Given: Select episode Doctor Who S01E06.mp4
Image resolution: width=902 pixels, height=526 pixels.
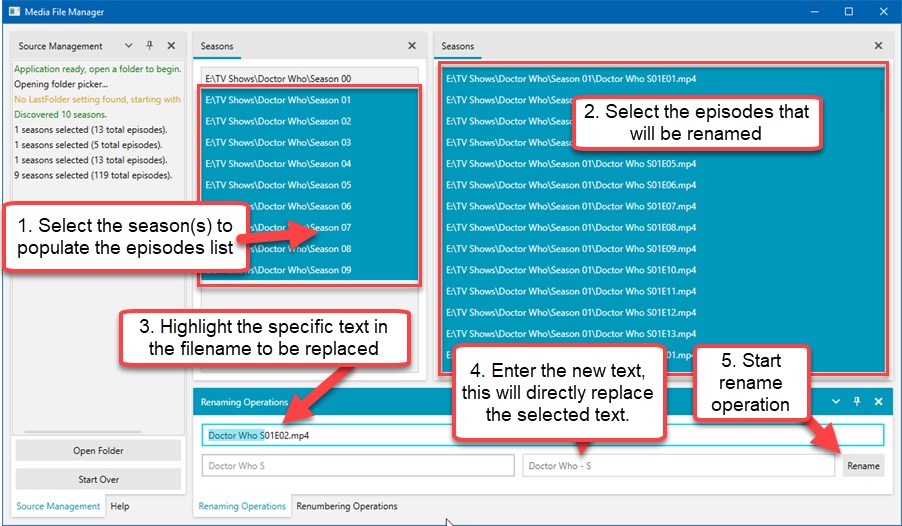Looking at the screenshot, I should click(x=663, y=185).
